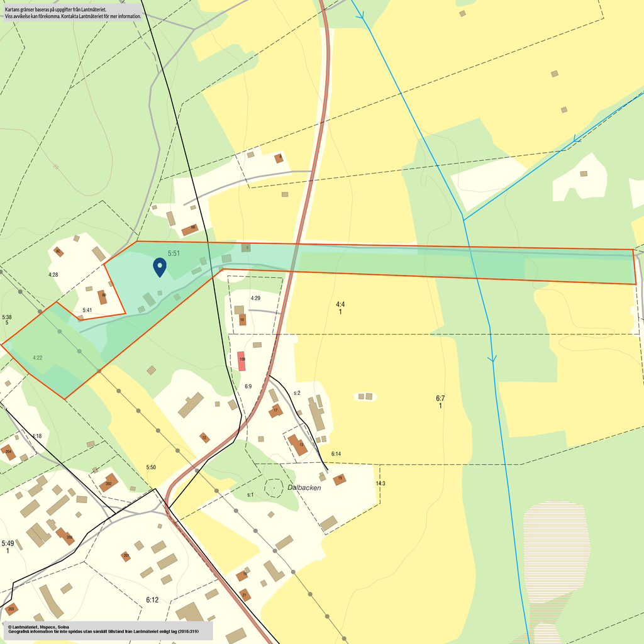Click the orange building numbered 68
The height and width of the screenshot is (644, 644).
pyautogui.click(x=190, y=230)
